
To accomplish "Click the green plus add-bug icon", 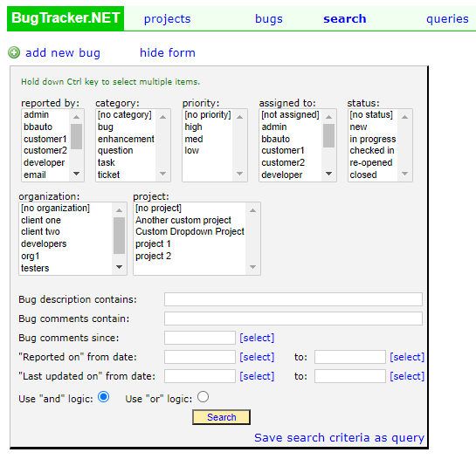I will coord(14,52).
